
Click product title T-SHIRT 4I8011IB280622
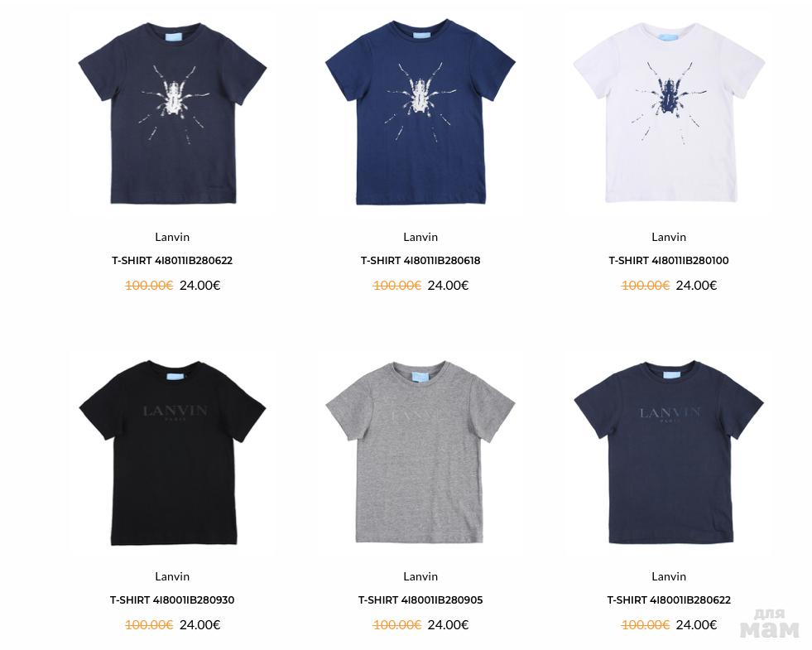point(172,261)
